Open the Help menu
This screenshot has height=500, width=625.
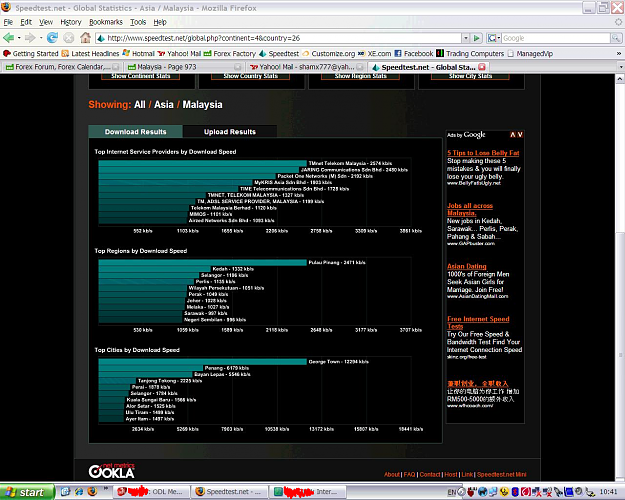point(160,22)
